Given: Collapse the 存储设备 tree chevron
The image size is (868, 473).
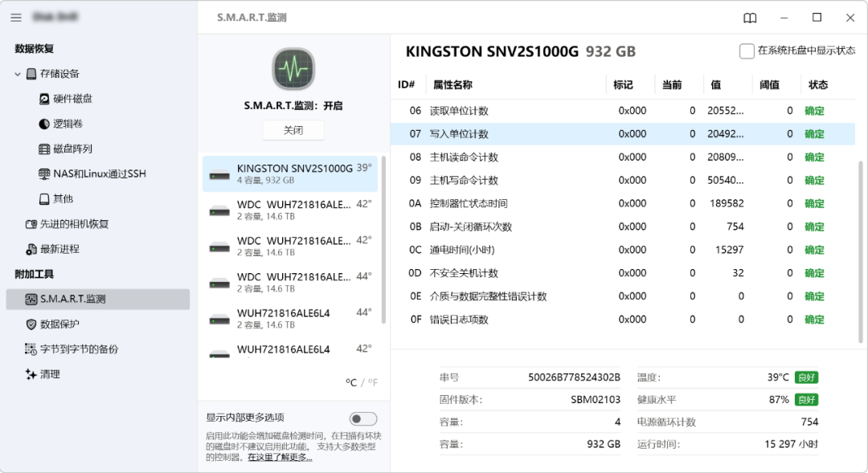Looking at the screenshot, I should coord(18,74).
